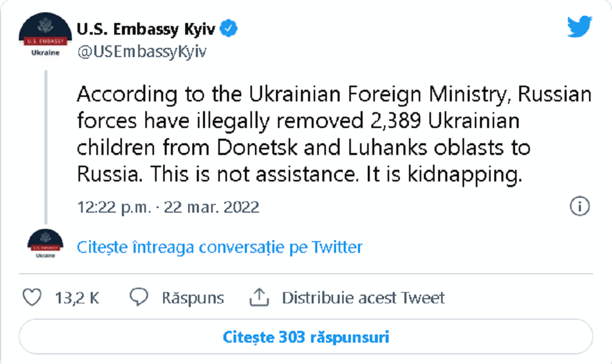Click the vertical thread line beside the tweet

pos(45,148)
